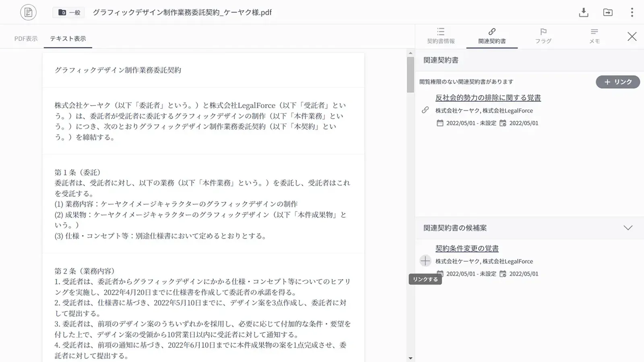Select the テキスト表示 tab
The height and width of the screenshot is (362, 644).
click(x=68, y=39)
